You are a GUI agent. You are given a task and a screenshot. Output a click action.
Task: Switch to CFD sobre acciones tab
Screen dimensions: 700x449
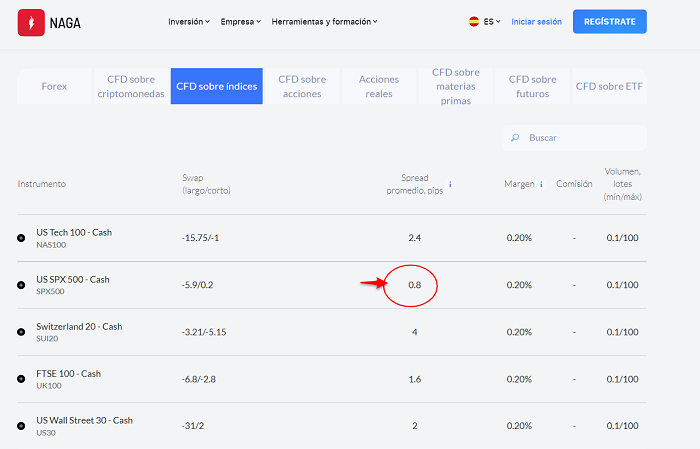pos(302,86)
